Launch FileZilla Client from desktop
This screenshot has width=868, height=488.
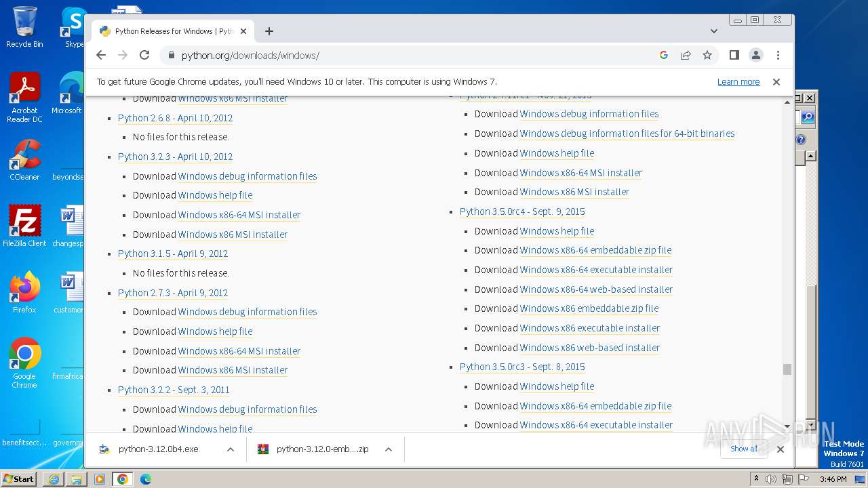pyautogui.click(x=24, y=226)
